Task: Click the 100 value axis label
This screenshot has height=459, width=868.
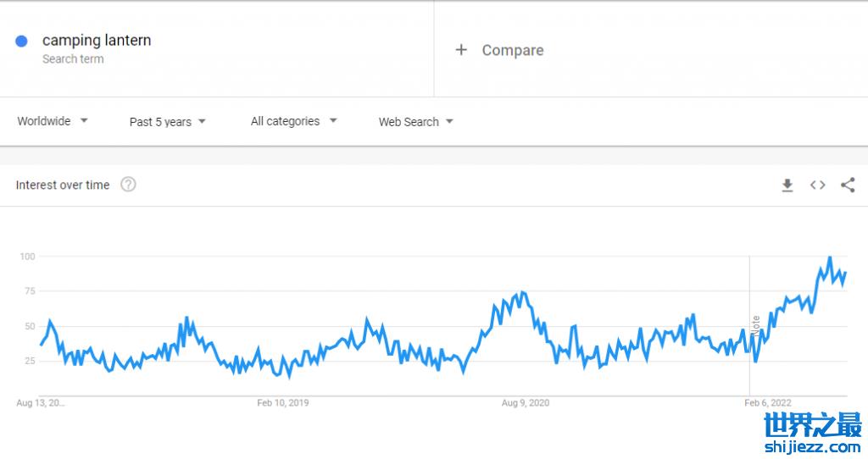Action: pos(26,257)
